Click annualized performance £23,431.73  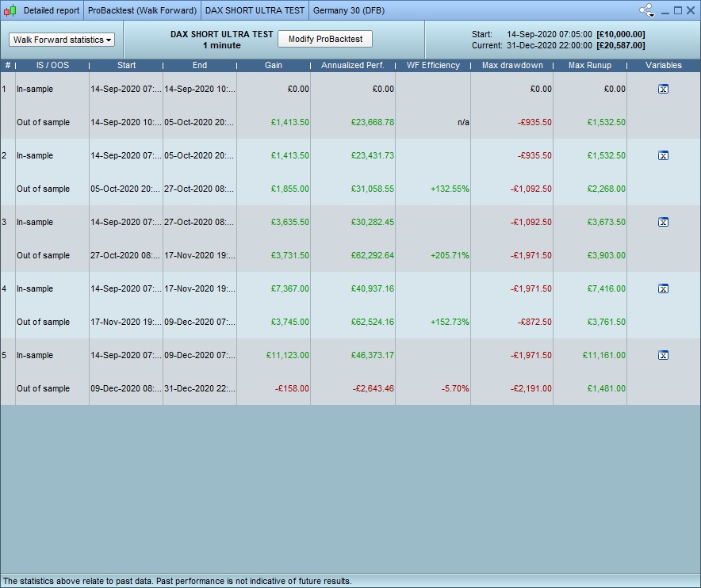pos(373,155)
